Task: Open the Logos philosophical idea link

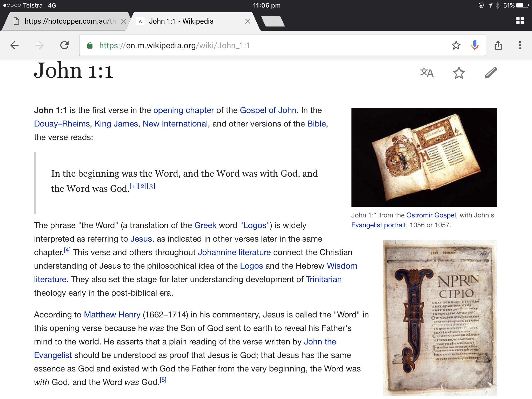Action: pos(251,266)
